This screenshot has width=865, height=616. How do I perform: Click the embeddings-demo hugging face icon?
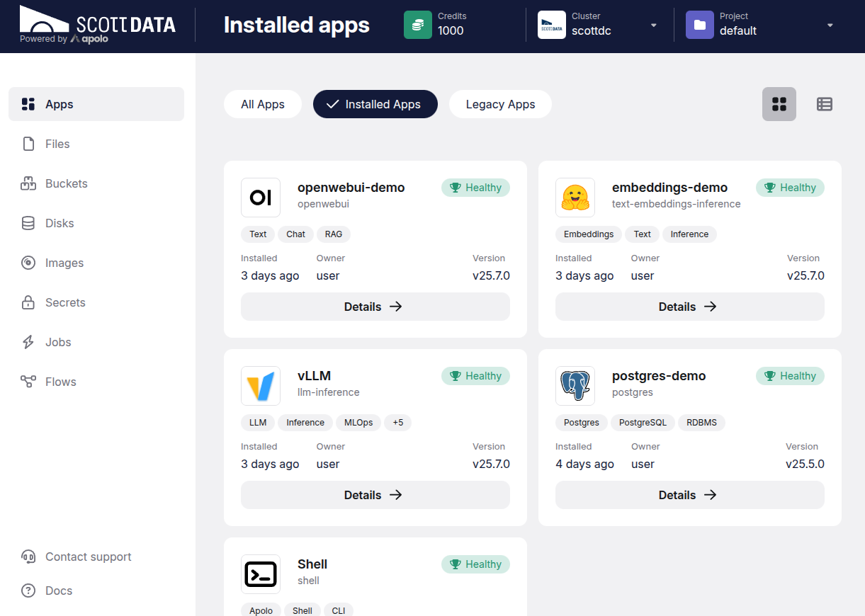coord(575,197)
